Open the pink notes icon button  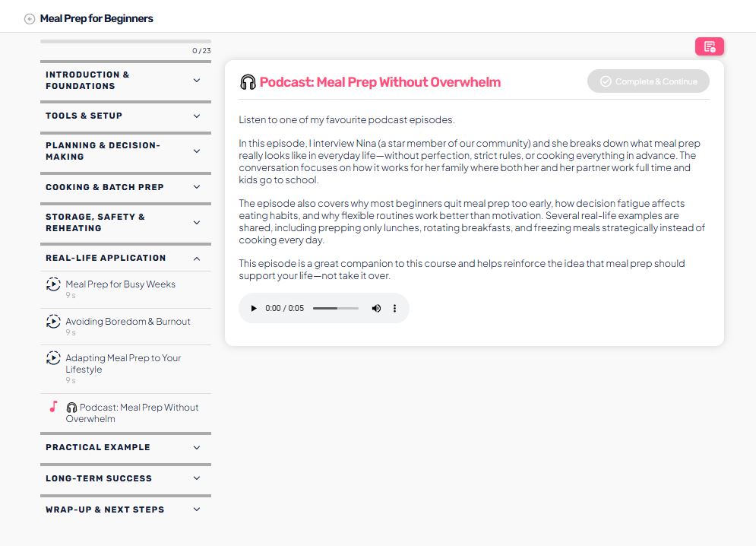pyautogui.click(x=709, y=47)
